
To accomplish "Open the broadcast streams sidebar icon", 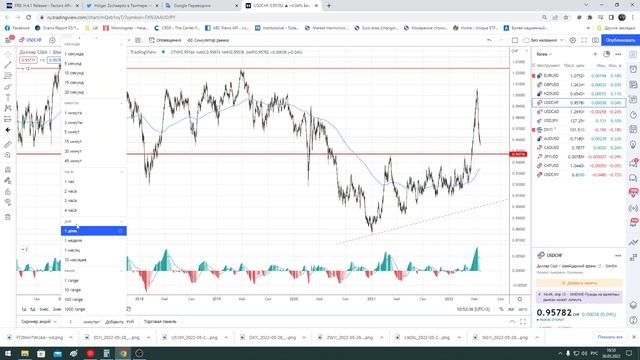I will click(633, 208).
